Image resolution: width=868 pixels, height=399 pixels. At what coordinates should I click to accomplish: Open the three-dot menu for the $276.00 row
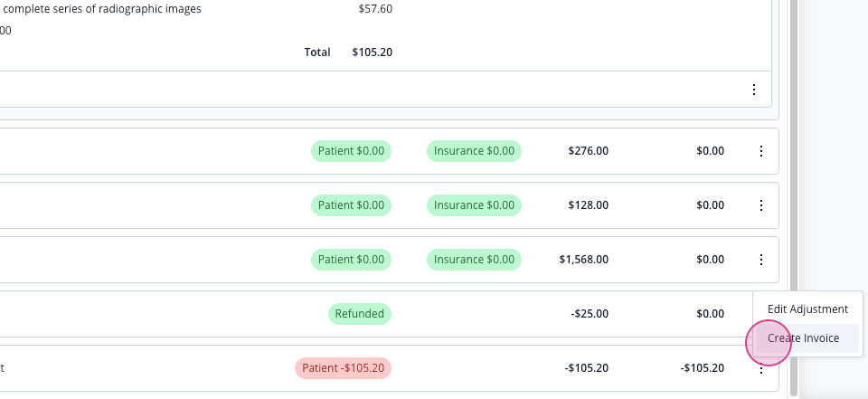761,151
